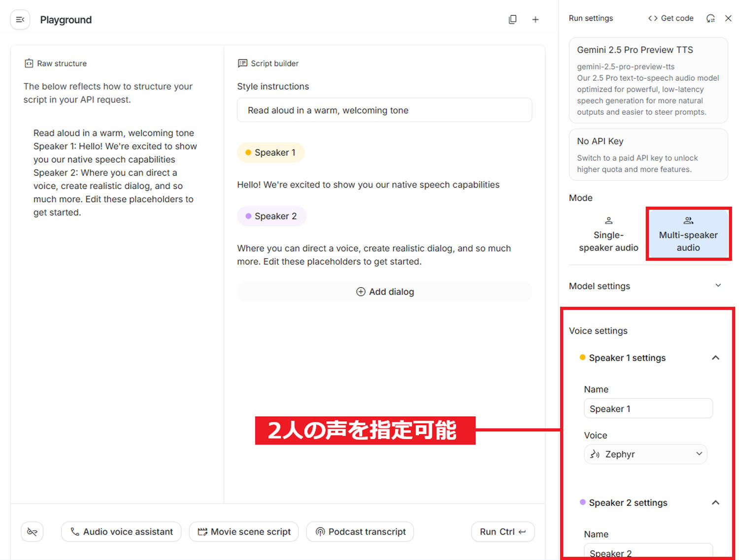Click the Raw structure panel icon
739x560 pixels.
(x=29, y=63)
